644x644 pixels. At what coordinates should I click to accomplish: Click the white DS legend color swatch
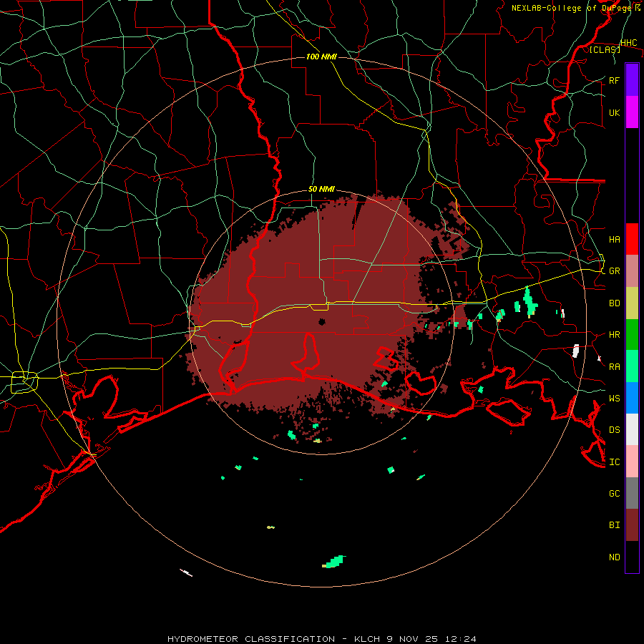(632, 429)
